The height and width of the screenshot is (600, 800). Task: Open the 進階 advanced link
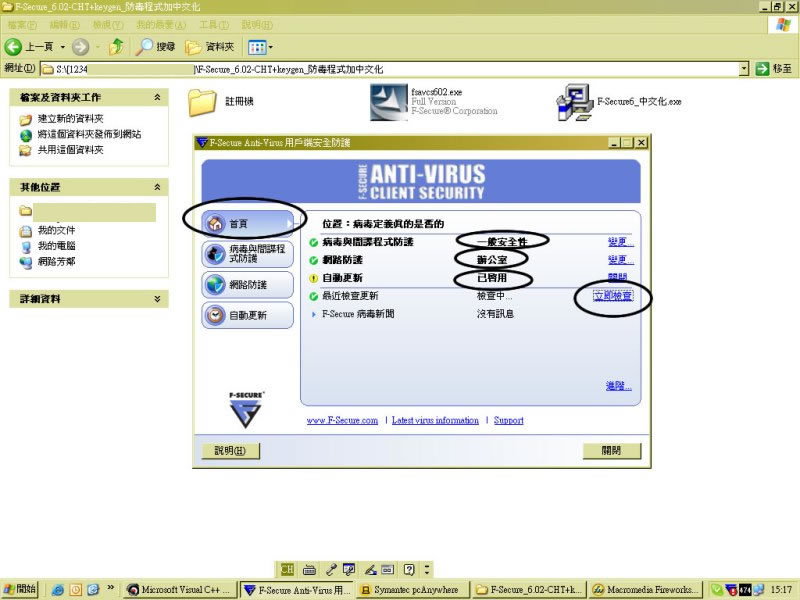click(618, 386)
